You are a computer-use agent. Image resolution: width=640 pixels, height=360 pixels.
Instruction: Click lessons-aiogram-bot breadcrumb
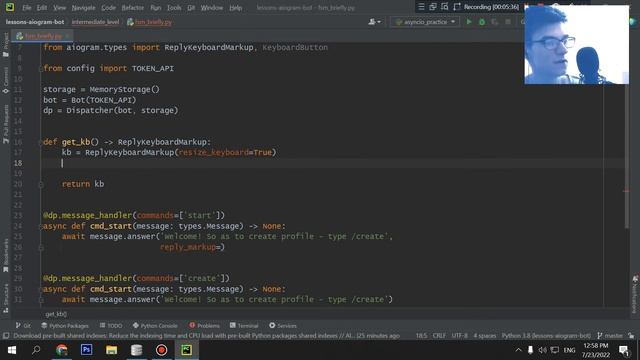tap(35, 22)
